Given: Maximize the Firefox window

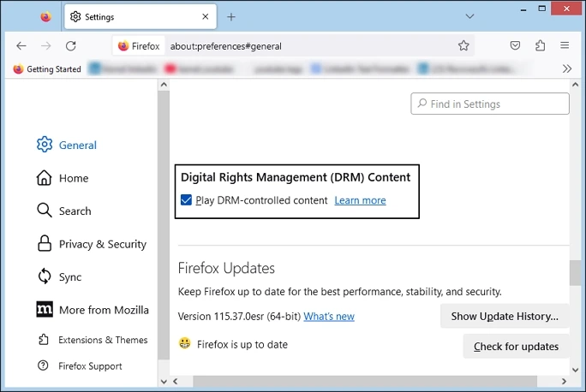Looking at the screenshot, I should pyautogui.click(x=542, y=9).
